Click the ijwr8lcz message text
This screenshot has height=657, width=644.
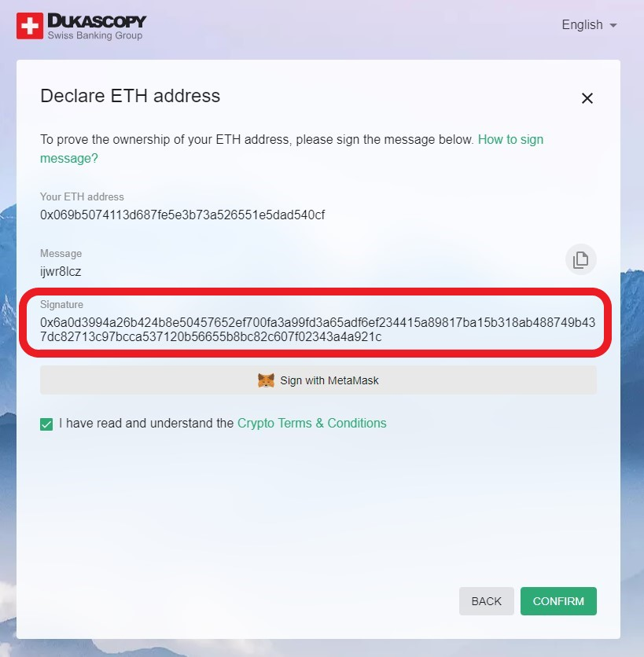[61, 271]
